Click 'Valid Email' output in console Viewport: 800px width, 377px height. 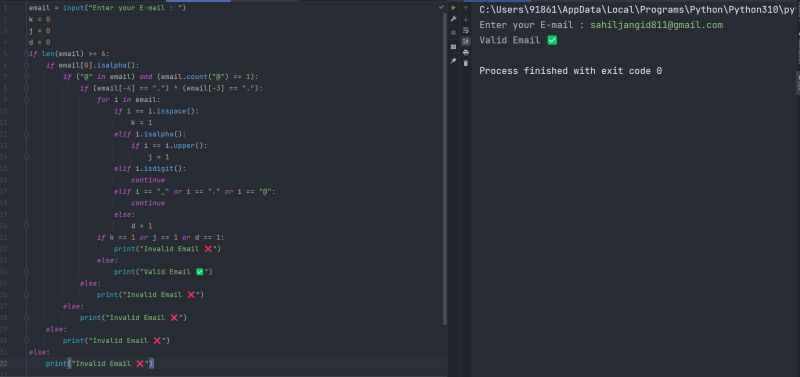518,40
